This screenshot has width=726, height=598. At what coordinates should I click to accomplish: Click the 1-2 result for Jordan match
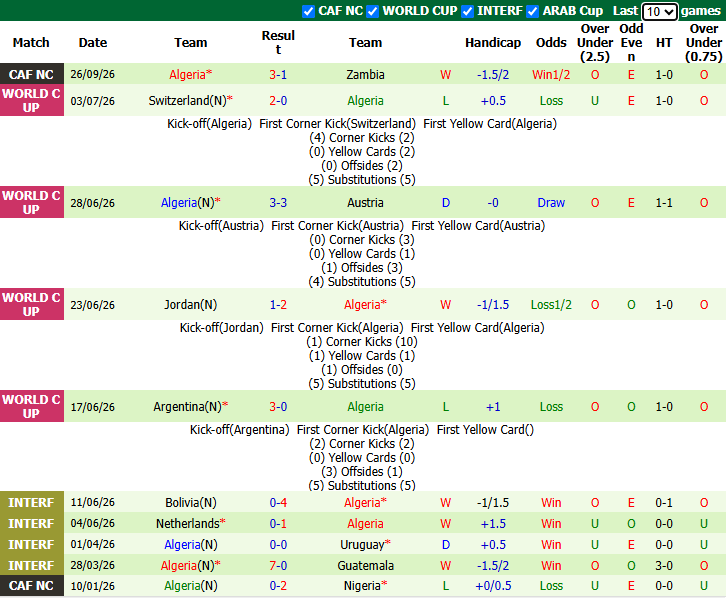click(x=278, y=305)
